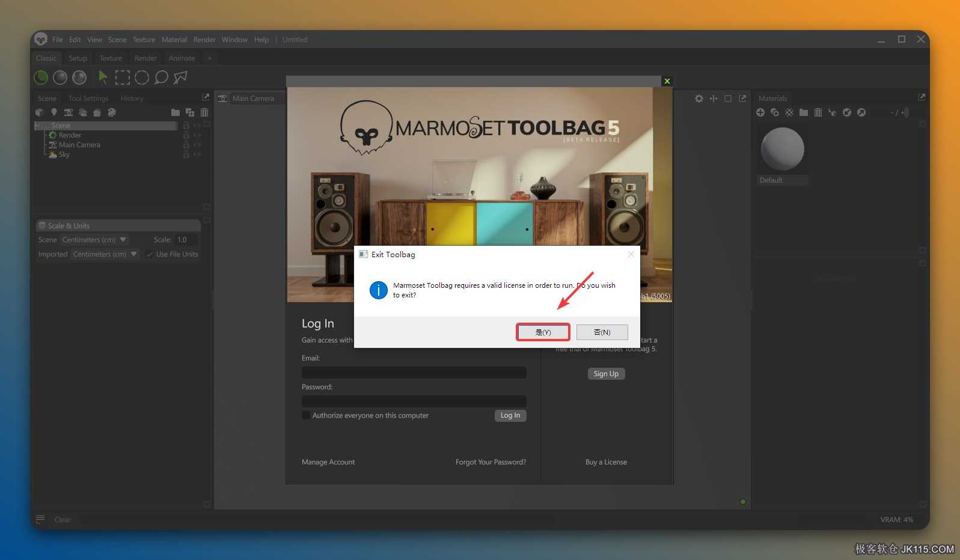
Task: Add a mesh object with the cube icon
Action: pyautogui.click(x=40, y=112)
